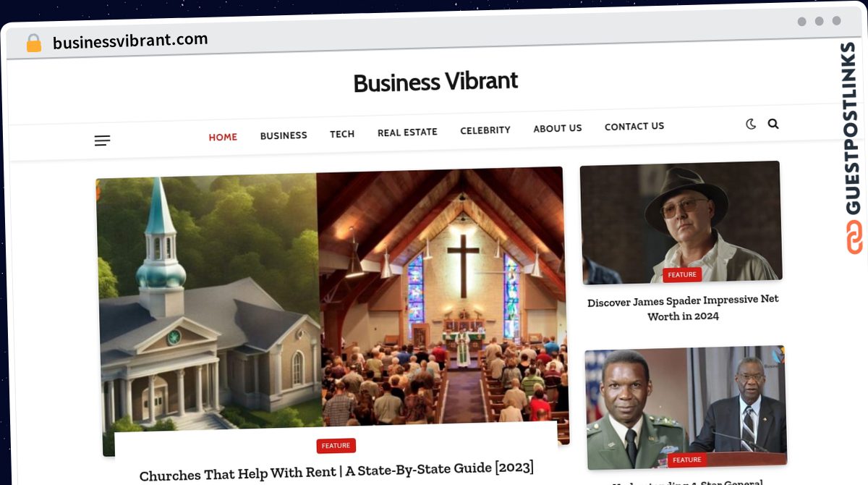
Task: Open the BUSINESS menu item
Action: [284, 135]
